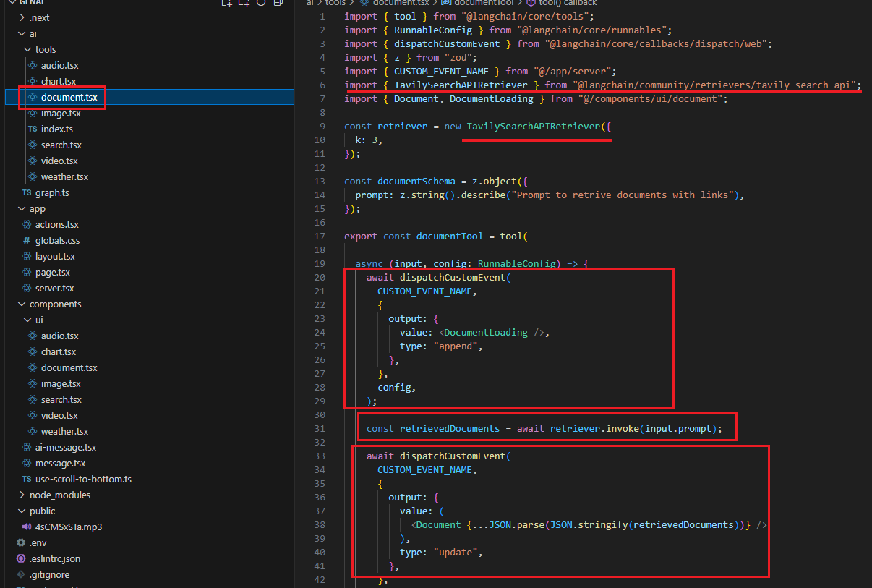Click documentSchema declaration on line 13
This screenshot has width=872, height=588.
point(416,182)
